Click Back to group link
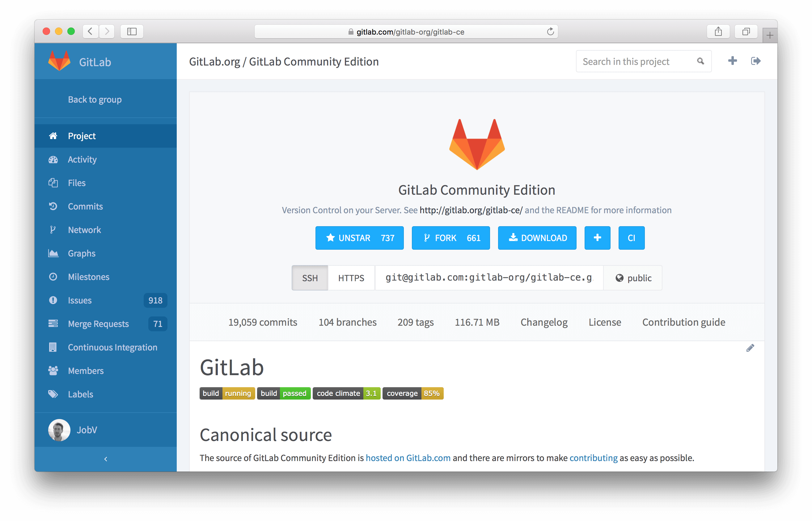Viewport: 812px width, 521px height. [95, 100]
